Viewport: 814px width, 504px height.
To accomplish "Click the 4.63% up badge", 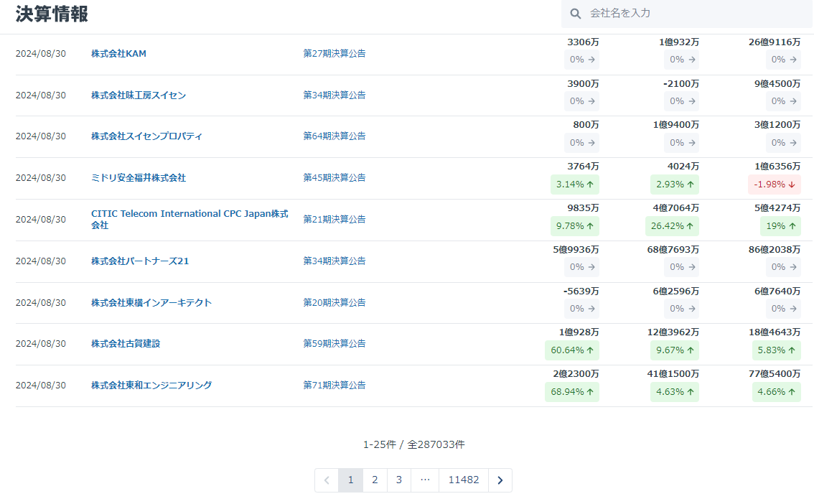I will (x=675, y=392).
